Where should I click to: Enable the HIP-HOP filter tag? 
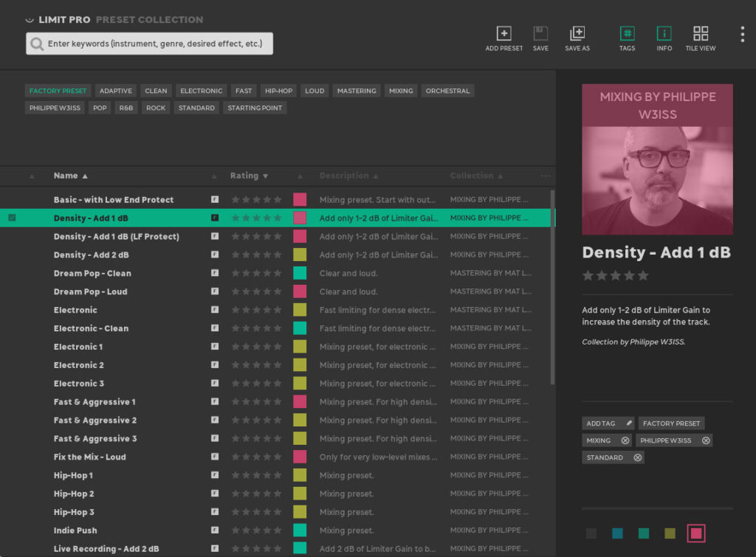278,91
